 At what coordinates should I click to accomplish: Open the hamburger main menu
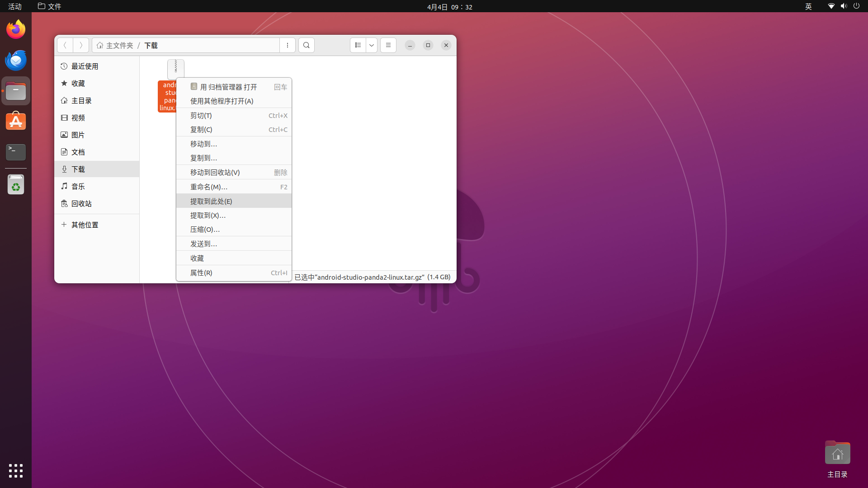388,45
